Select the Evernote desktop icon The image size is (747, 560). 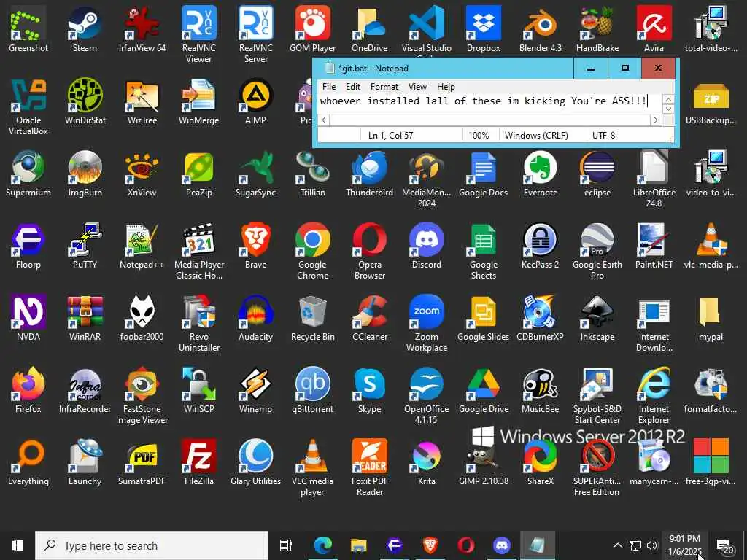541,174
